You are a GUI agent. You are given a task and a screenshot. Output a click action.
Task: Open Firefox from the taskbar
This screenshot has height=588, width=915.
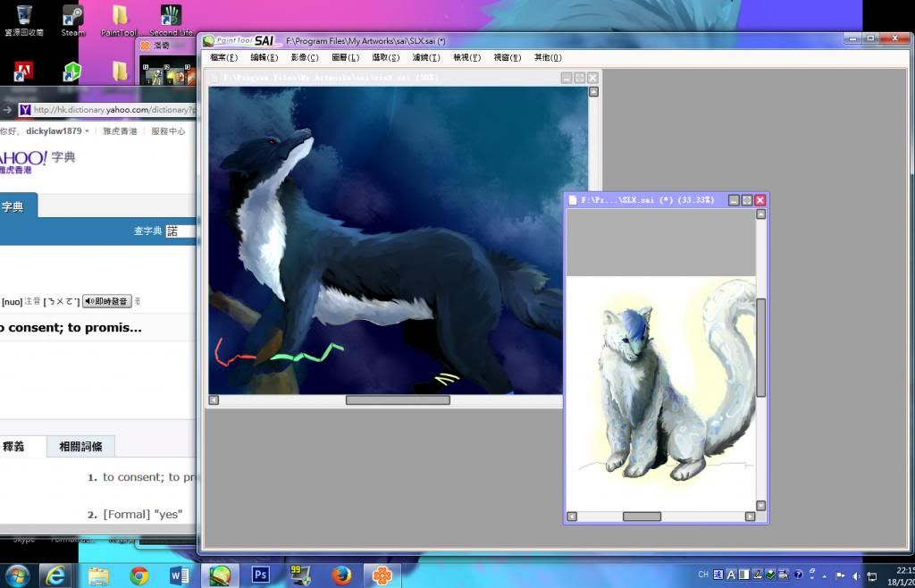[x=341, y=575]
